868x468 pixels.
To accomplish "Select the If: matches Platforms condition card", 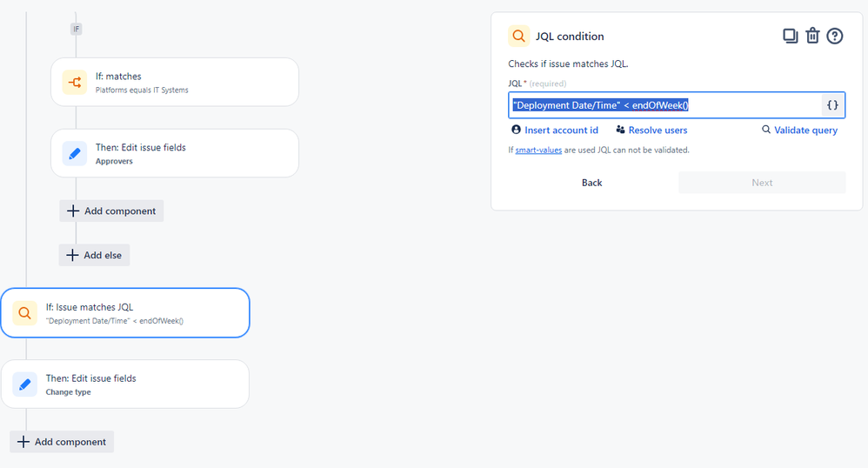I will point(175,82).
